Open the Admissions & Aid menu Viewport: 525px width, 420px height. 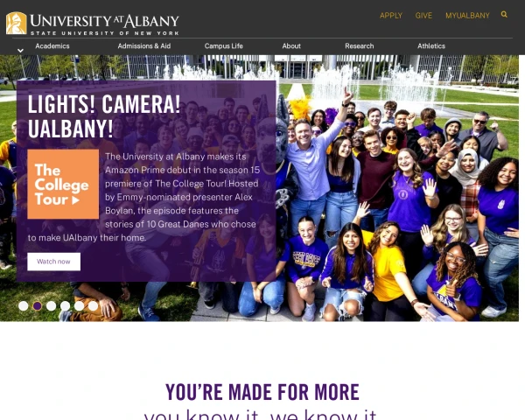(x=144, y=46)
